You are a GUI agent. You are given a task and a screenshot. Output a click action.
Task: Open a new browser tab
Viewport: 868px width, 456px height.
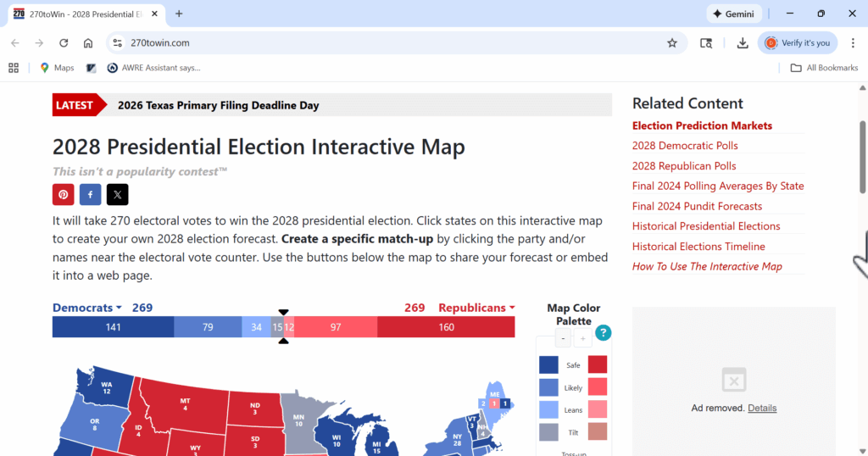click(179, 14)
